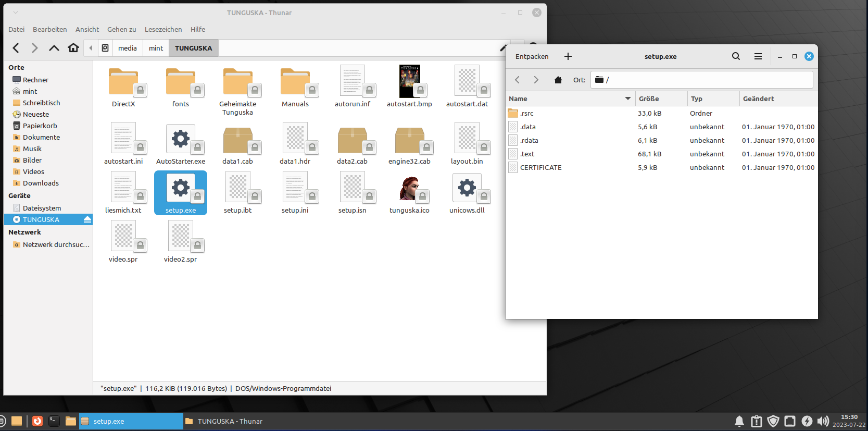868x431 pixels.
Task: Add files with the plus button
Action: [568, 56]
